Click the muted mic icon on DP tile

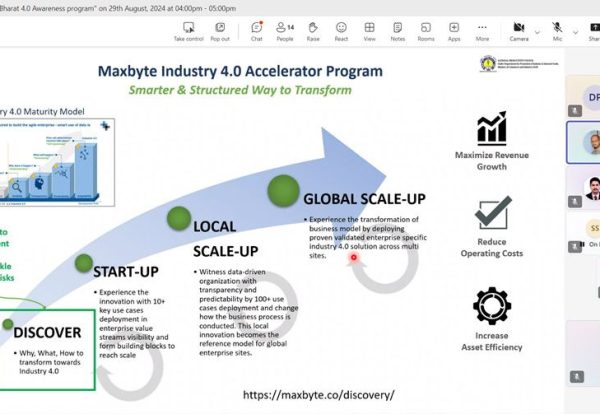575,111
